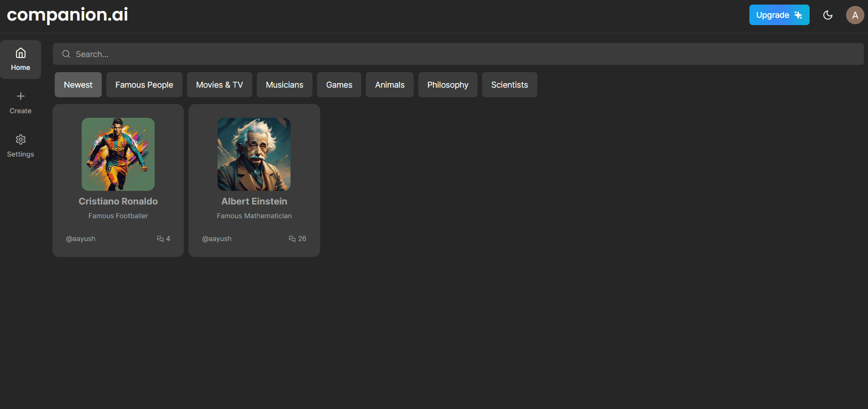This screenshot has height=409, width=868.
Task: Select the Philosophy category
Action: click(x=447, y=85)
